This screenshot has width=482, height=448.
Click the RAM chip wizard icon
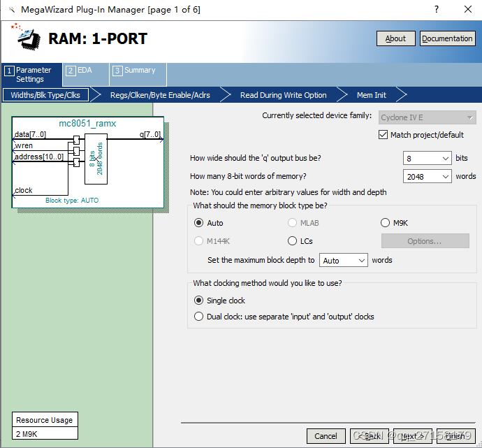26,37
